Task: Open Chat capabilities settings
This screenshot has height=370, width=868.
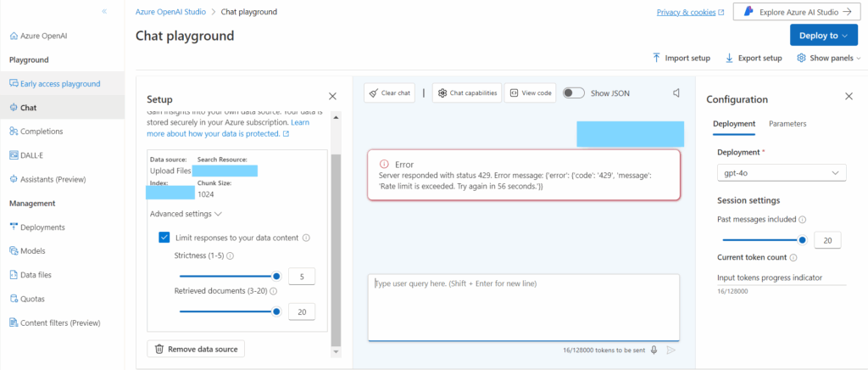Action: click(467, 93)
